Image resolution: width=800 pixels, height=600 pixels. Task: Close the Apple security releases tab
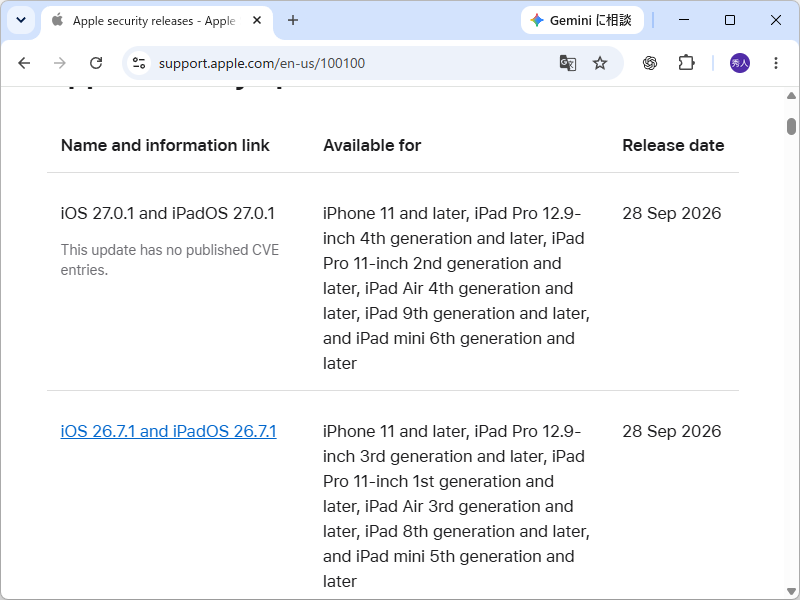pos(257,20)
